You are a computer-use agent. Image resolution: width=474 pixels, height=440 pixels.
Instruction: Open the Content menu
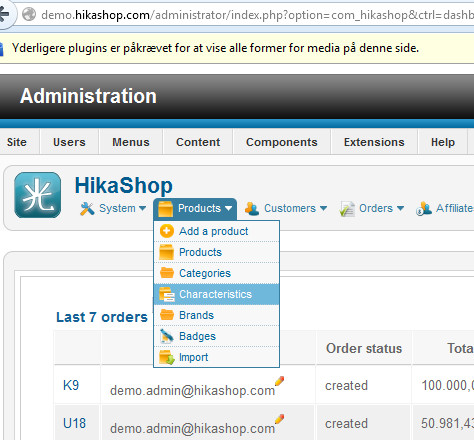(198, 142)
